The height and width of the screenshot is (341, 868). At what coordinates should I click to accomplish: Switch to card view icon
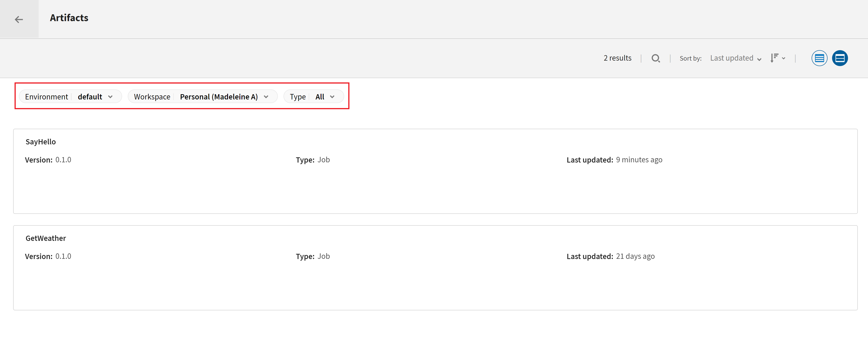tap(840, 58)
